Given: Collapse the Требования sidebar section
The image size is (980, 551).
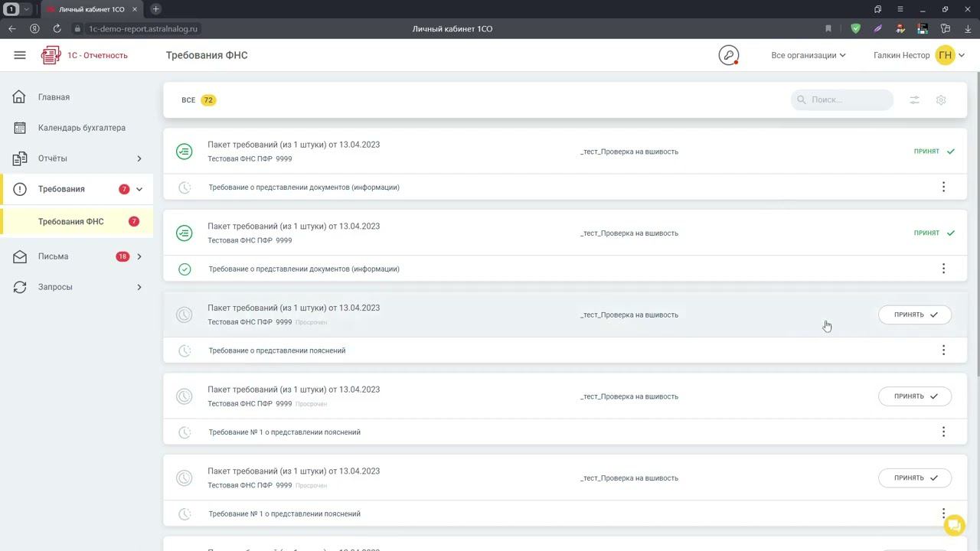Looking at the screenshot, I should (139, 189).
